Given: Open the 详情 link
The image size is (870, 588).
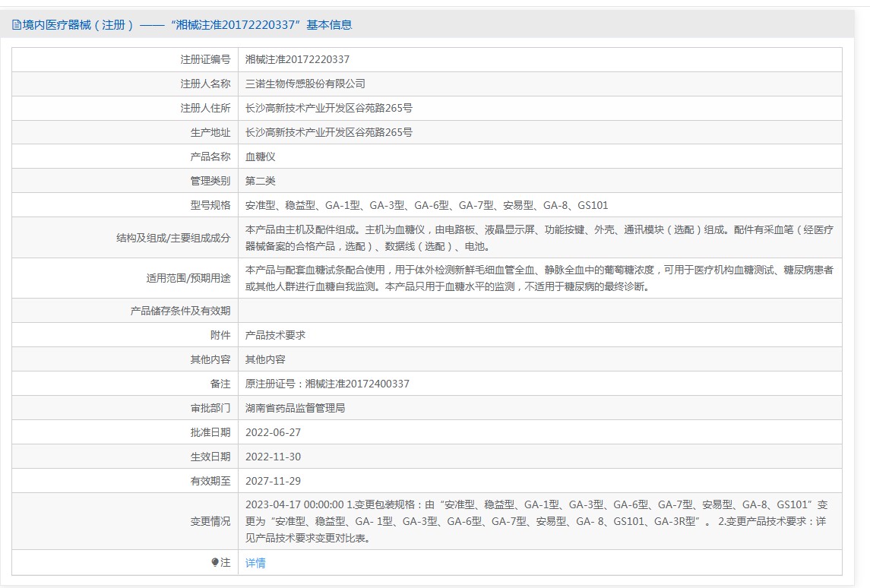Looking at the screenshot, I should pos(255,563).
